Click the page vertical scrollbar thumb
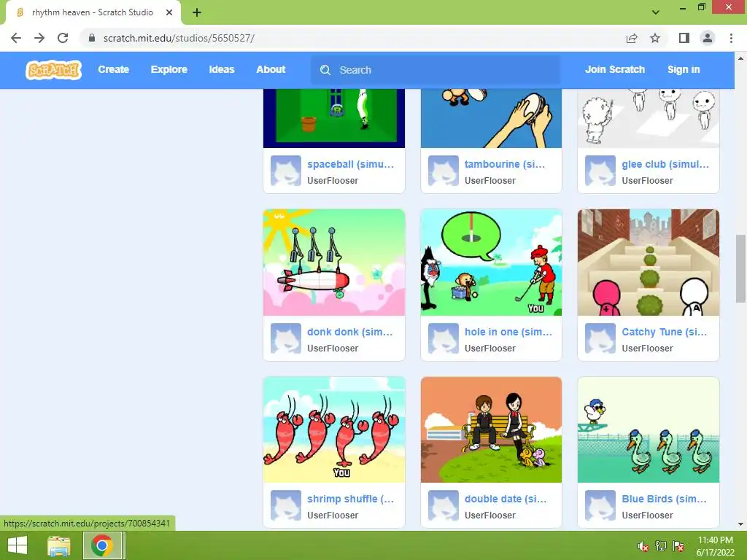The height and width of the screenshot is (560, 747). pyautogui.click(x=740, y=268)
